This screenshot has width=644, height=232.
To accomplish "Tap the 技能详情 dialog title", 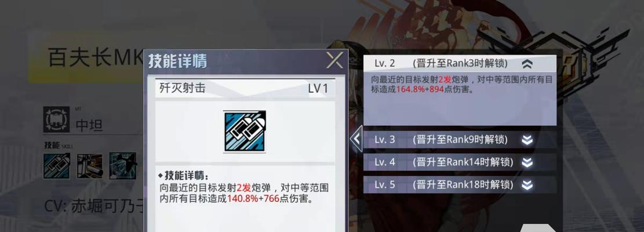I will tap(178, 61).
